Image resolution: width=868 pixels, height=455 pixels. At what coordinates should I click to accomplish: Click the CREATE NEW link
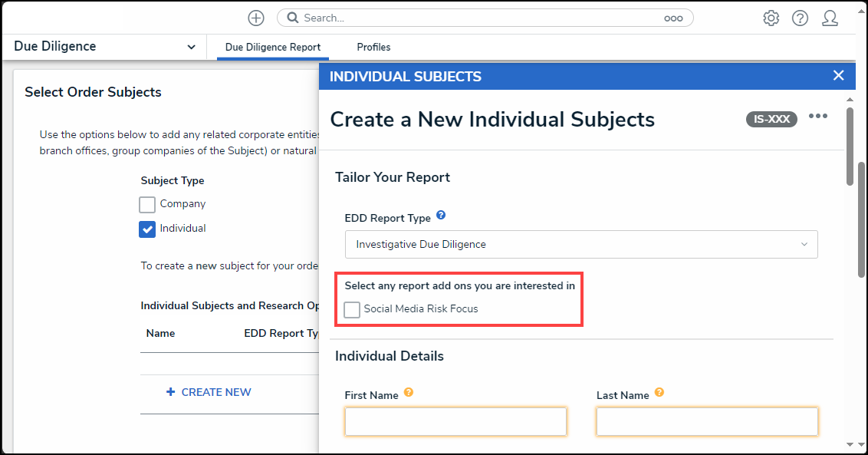pyautogui.click(x=209, y=392)
